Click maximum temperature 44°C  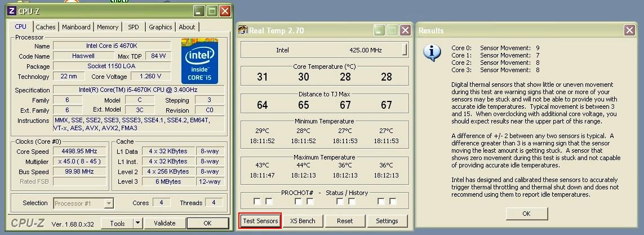coord(304,165)
